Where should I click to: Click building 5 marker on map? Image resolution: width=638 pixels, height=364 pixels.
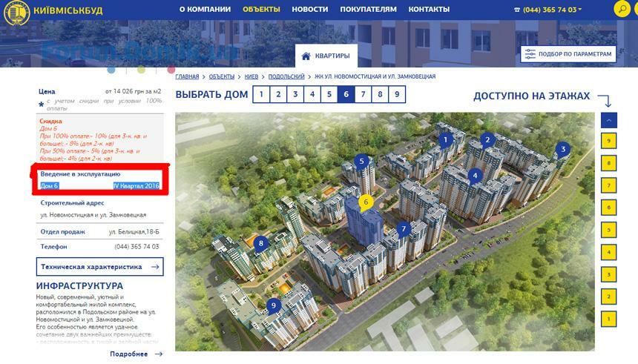[x=362, y=161]
